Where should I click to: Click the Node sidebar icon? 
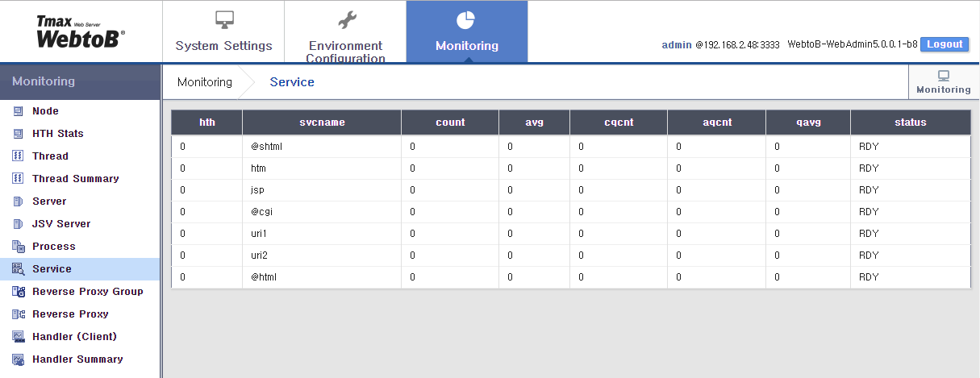18,111
